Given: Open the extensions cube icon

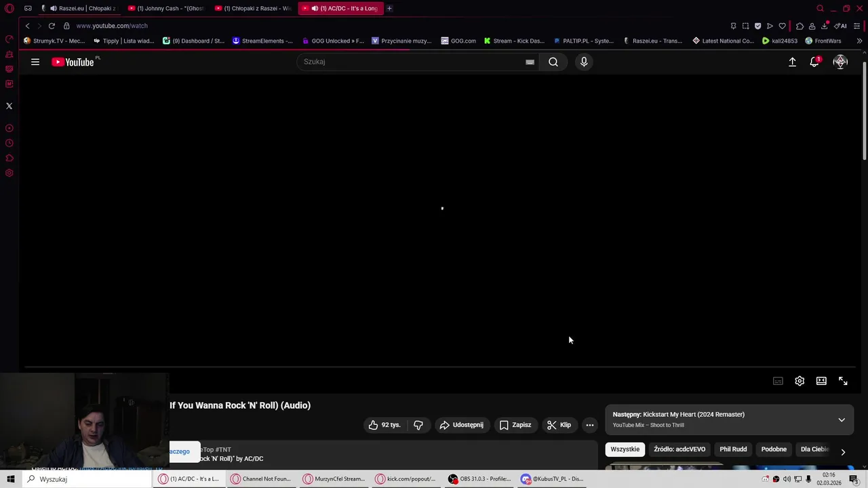Looking at the screenshot, I should pos(800,26).
